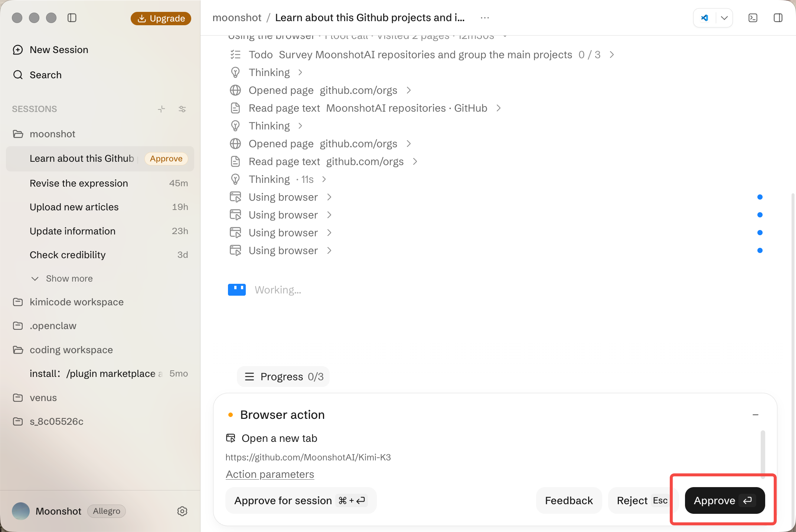
Task: Expand the Thinking 11s row
Action: coord(278,180)
